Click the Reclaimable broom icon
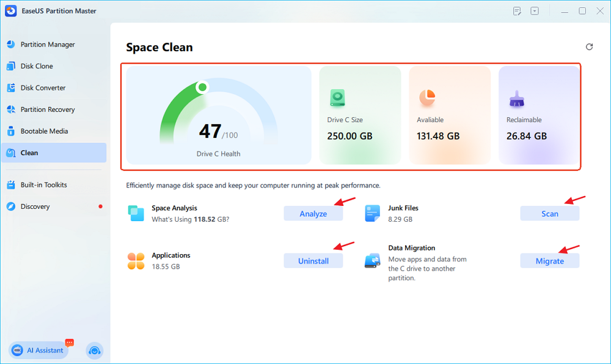 517,99
